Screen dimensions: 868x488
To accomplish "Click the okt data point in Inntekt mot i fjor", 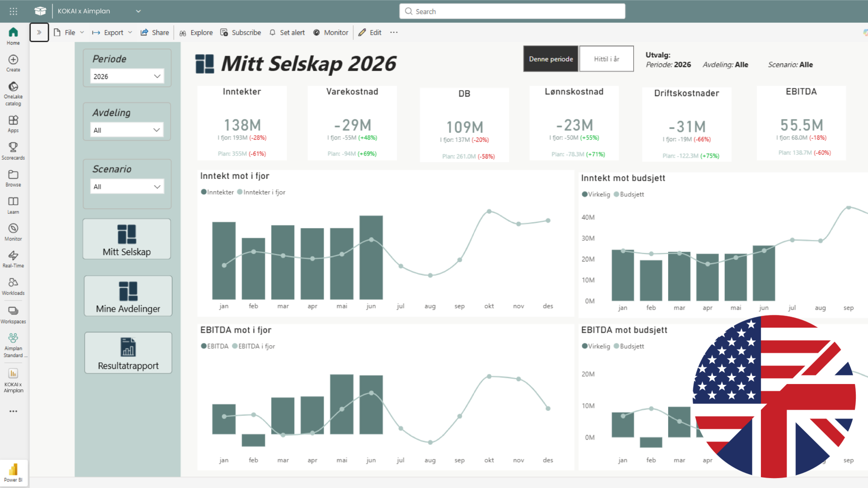I will click(489, 211).
